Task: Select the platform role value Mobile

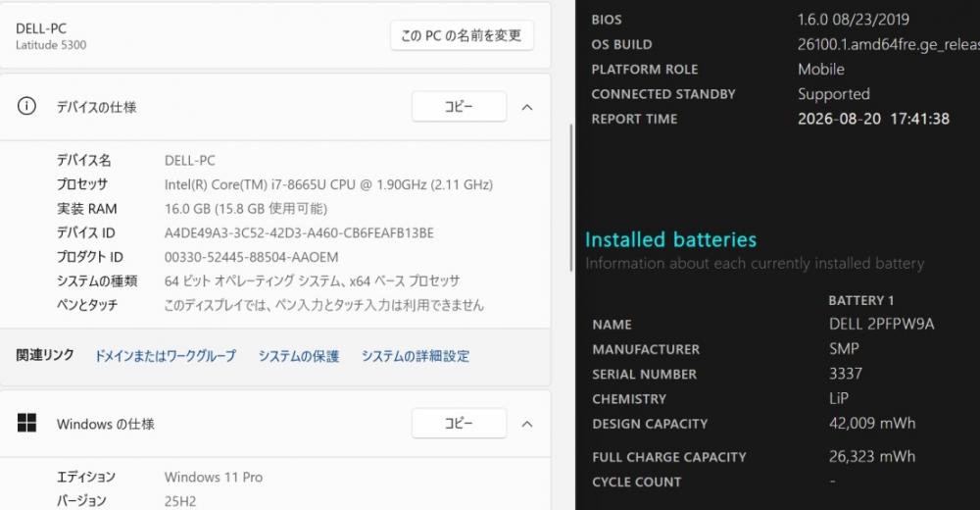Action: [x=820, y=70]
